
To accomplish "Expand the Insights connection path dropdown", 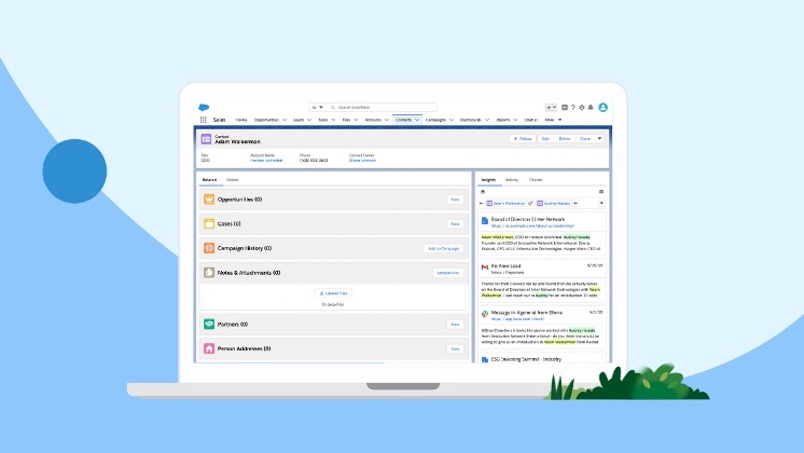I will point(601,203).
